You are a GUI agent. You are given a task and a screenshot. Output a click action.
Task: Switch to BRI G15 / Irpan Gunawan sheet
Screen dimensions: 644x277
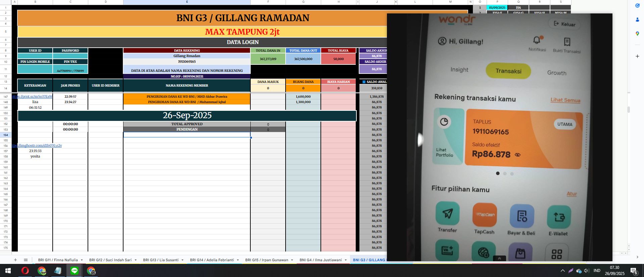(266, 260)
